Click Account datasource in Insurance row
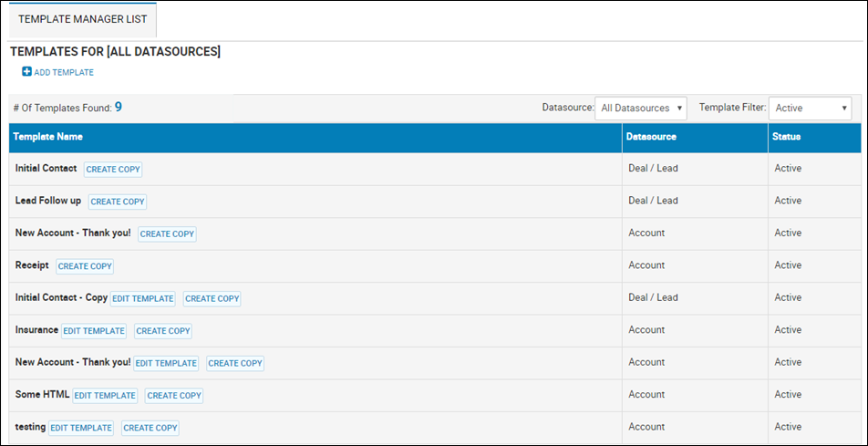 (646, 329)
